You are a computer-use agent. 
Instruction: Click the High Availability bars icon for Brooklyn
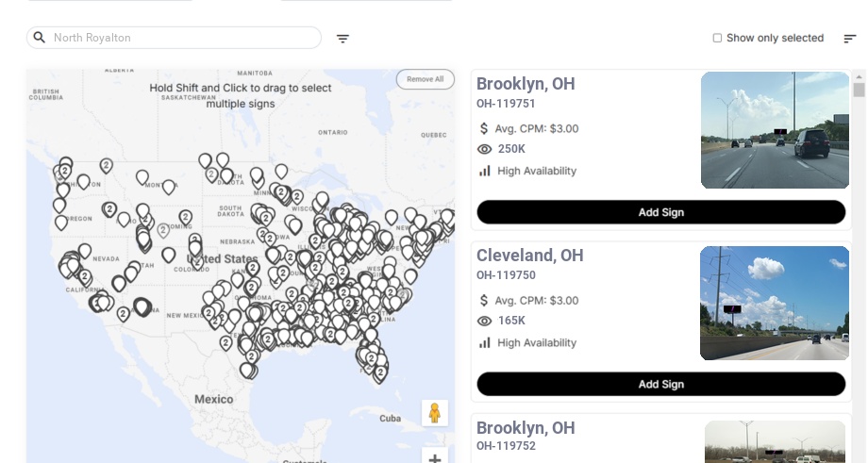click(485, 171)
